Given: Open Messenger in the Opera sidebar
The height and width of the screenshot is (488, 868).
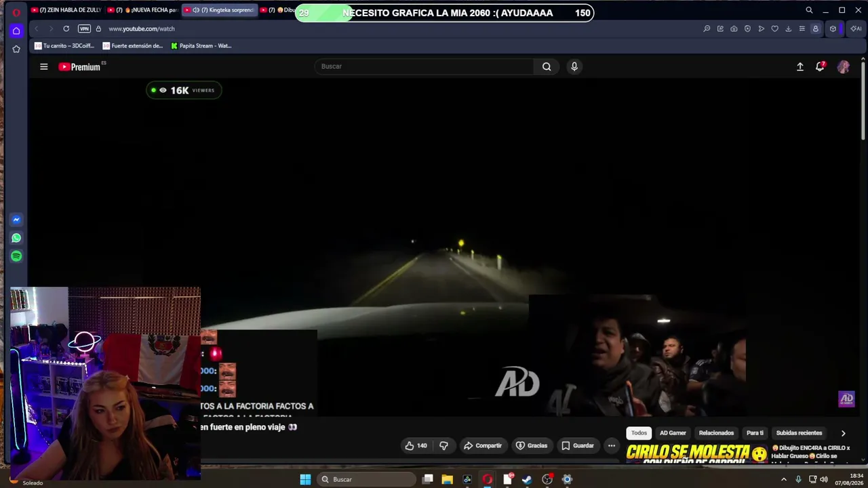Looking at the screenshot, I should click(x=16, y=220).
